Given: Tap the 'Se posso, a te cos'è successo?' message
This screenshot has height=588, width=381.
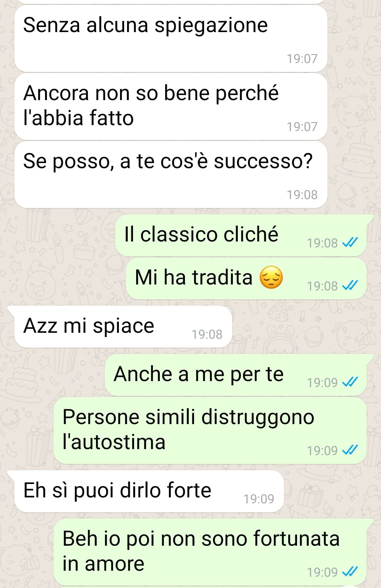Looking at the screenshot, I should click(x=171, y=174).
